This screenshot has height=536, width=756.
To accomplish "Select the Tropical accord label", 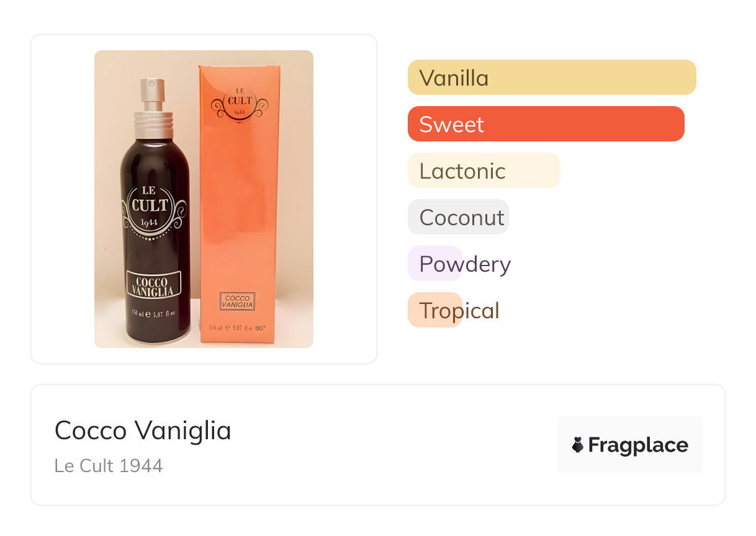I will (459, 310).
